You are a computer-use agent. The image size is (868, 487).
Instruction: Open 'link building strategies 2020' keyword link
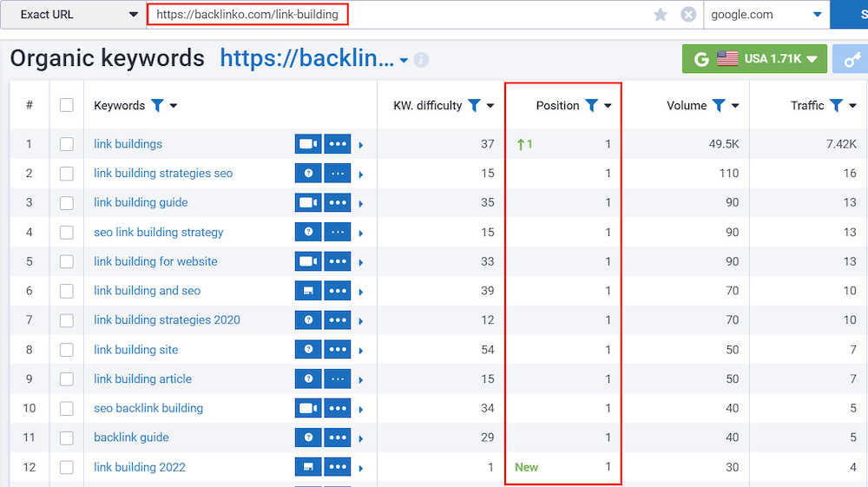tap(167, 320)
